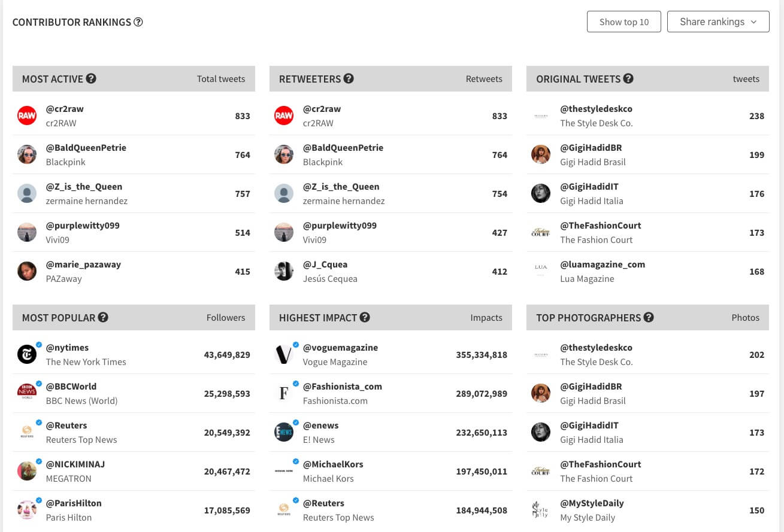784x532 pixels.
Task: Open @ParisHilton in Most Popular list
Action: point(73,503)
